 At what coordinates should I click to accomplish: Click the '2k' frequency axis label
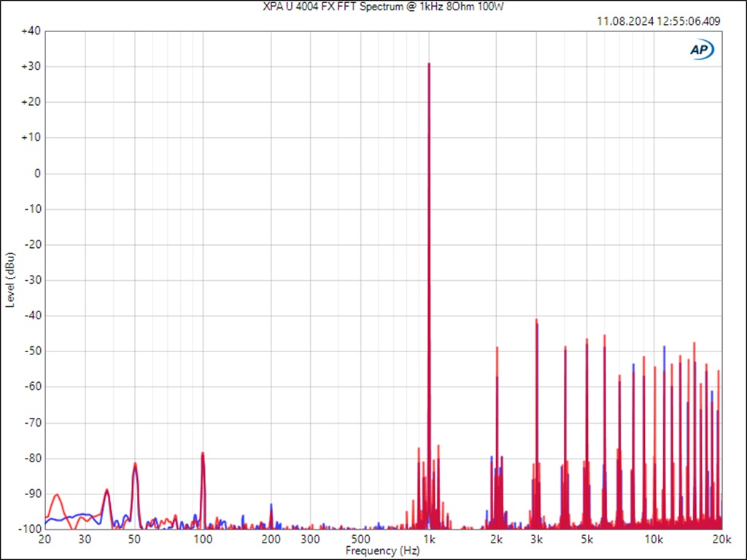497,540
